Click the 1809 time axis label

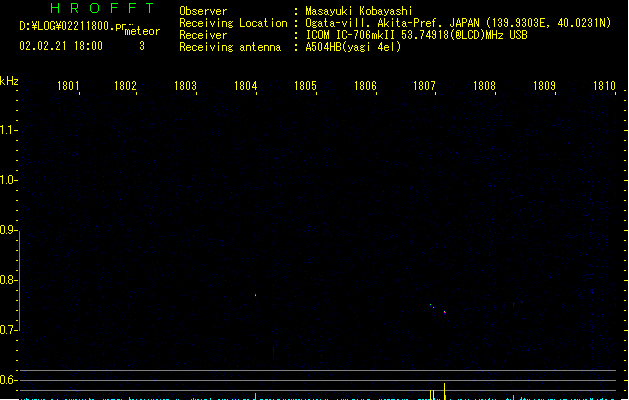pyautogui.click(x=544, y=86)
